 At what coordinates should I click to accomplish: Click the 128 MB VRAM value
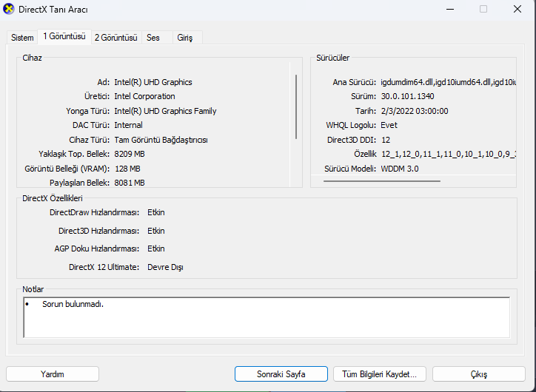127,169
